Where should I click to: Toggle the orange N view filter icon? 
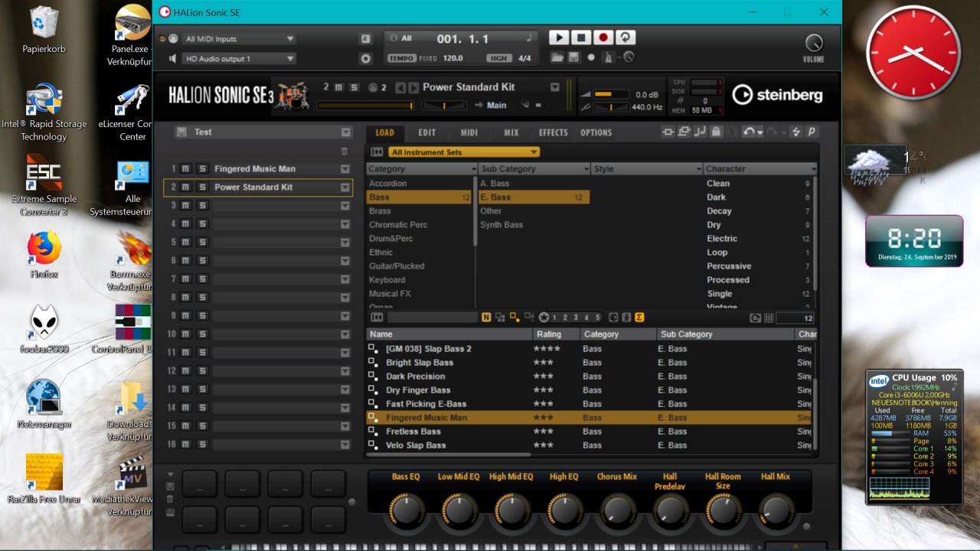tap(486, 318)
